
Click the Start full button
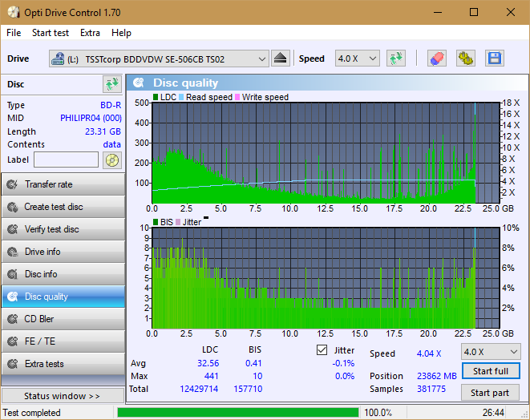(x=491, y=371)
